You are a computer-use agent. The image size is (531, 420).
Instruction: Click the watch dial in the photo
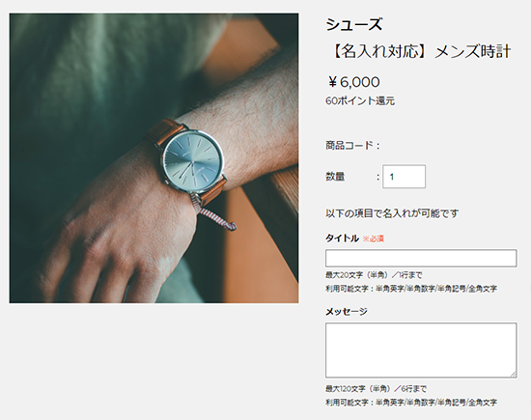(x=193, y=162)
